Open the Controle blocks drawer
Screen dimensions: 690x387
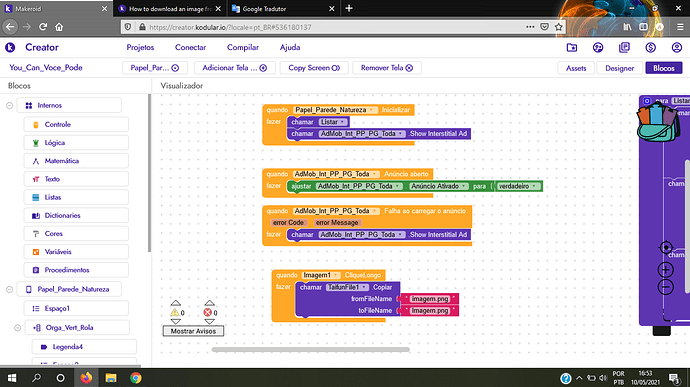[76, 125]
